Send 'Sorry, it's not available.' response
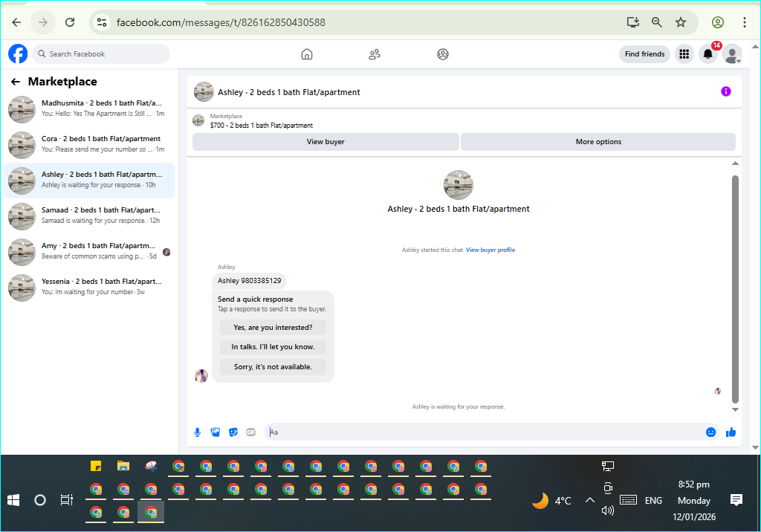Viewport: 761px width, 532px height. 273,367
